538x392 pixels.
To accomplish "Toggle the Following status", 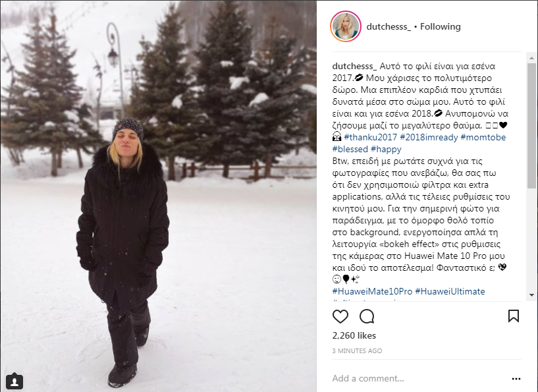I will [x=441, y=26].
